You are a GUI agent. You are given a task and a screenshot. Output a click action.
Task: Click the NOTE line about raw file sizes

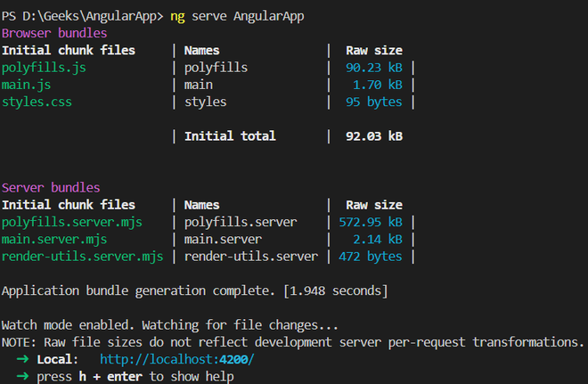[292, 342]
